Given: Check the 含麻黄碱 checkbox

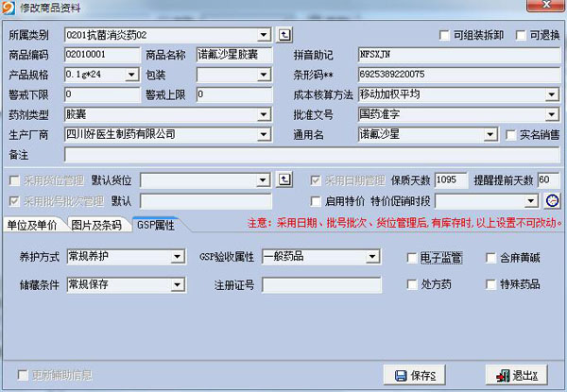Looking at the screenshot, I should click(491, 258).
